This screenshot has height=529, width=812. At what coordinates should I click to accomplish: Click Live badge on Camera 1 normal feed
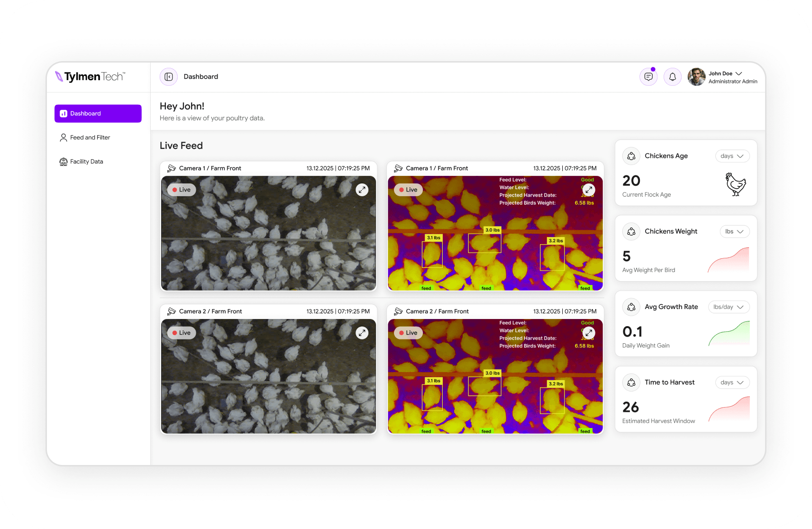click(x=182, y=190)
